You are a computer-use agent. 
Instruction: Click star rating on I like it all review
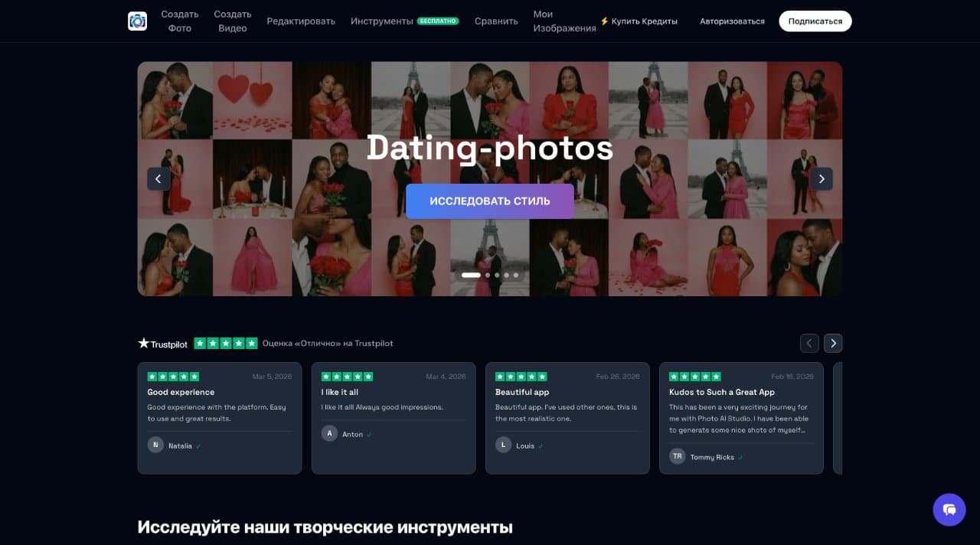(x=347, y=377)
